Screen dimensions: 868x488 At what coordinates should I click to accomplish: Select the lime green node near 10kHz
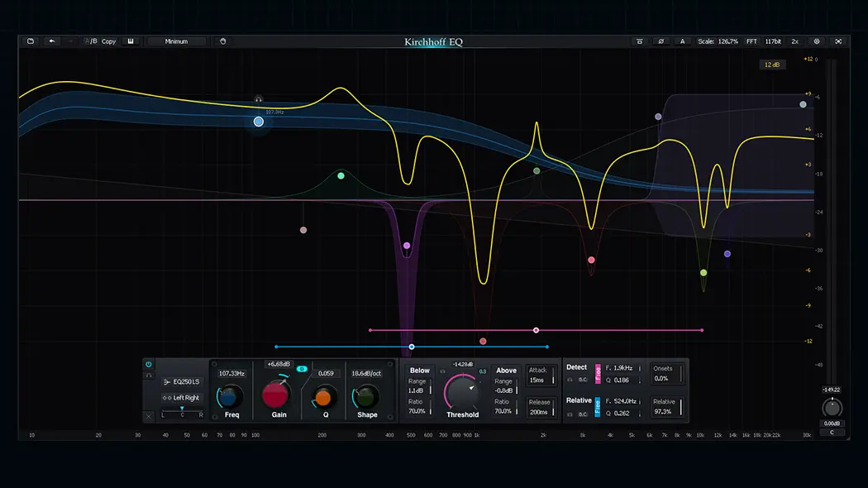[x=703, y=272]
